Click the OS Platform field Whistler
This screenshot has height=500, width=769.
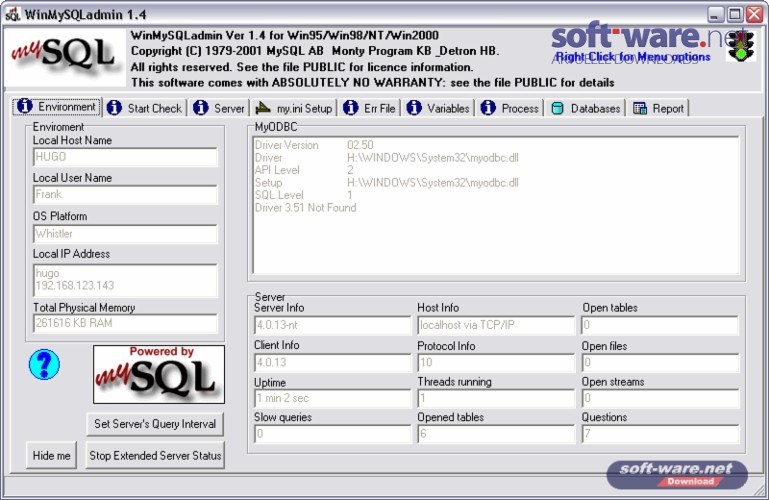tap(125, 234)
